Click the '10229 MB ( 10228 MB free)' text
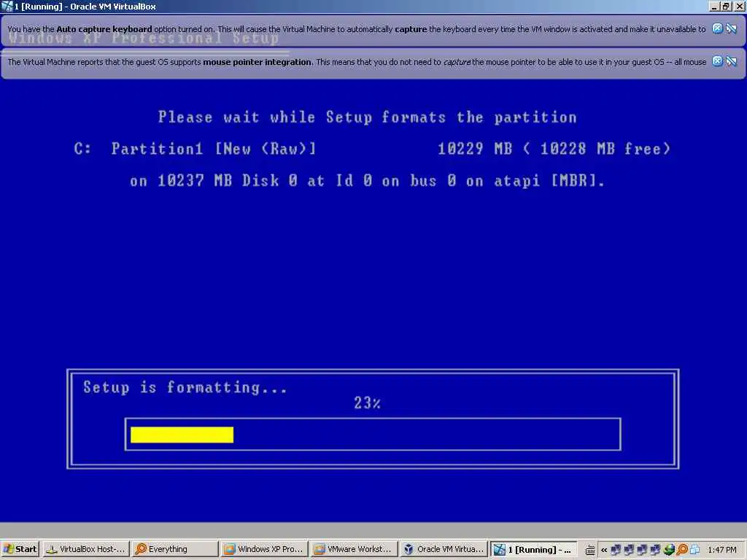Image resolution: width=747 pixels, height=560 pixels. pos(554,149)
